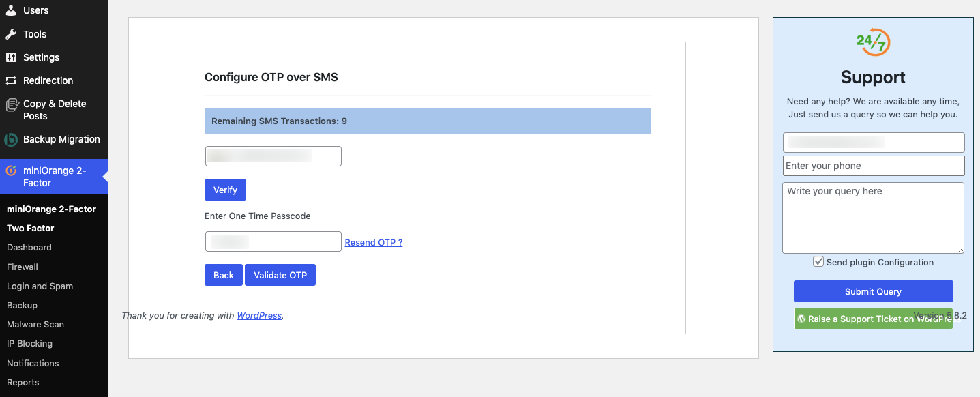
Task: Click the WordPress logo on support ticket button
Action: [803, 319]
